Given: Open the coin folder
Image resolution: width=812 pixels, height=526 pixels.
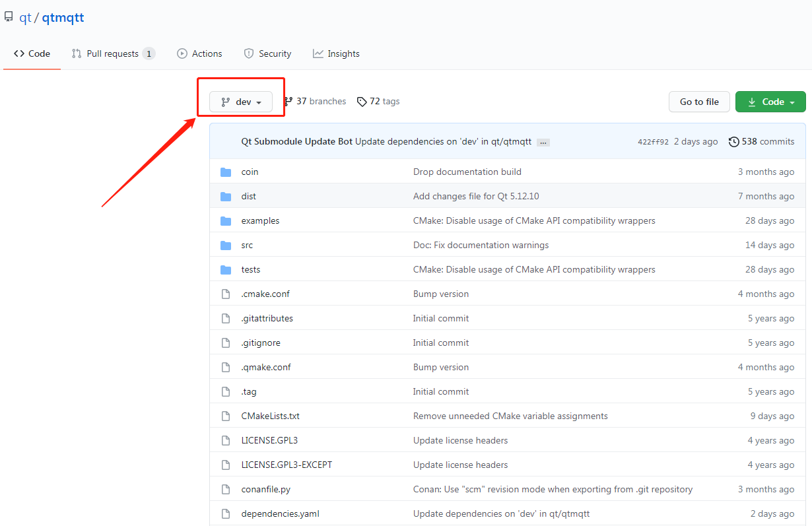Looking at the screenshot, I should pyautogui.click(x=250, y=172).
